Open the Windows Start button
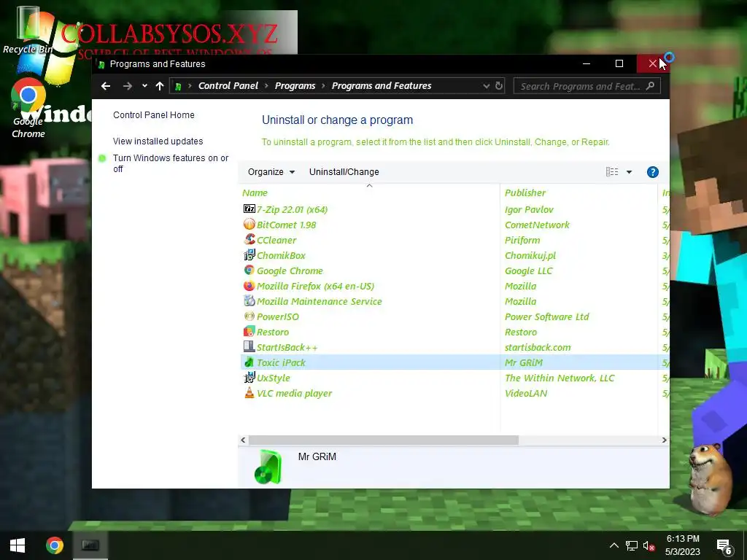 click(x=18, y=545)
